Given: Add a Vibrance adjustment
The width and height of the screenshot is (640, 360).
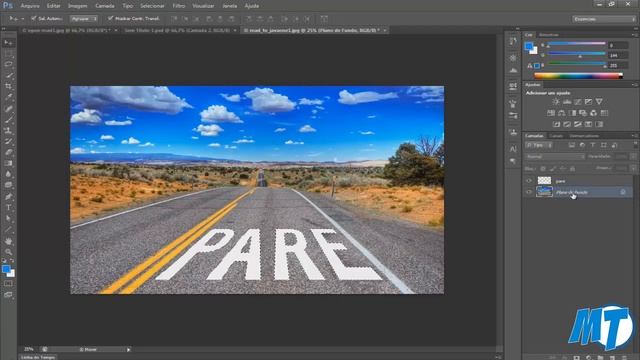Looking at the screenshot, I should pyautogui.click(x=599, y=102).
